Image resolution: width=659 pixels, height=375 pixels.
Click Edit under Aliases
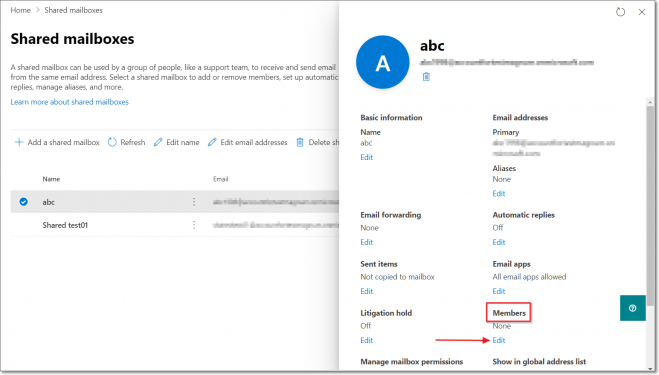499,193
